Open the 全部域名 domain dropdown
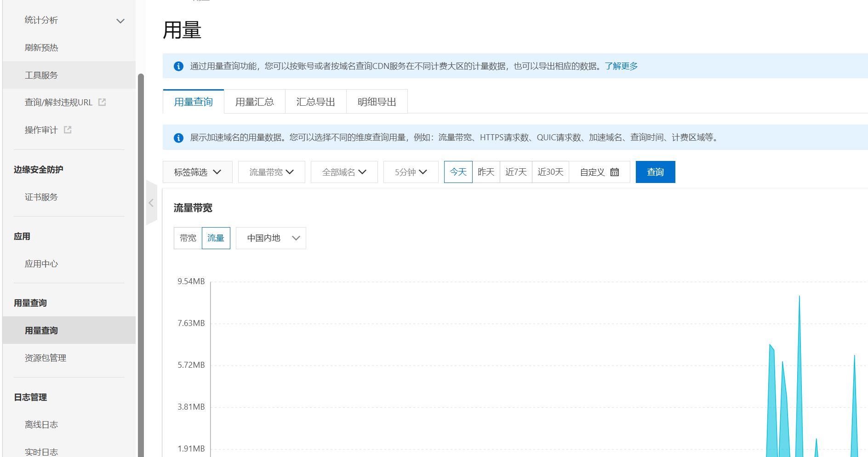This screenshot has width=868, height=457. pyautogui.click(x=344, y=172)
